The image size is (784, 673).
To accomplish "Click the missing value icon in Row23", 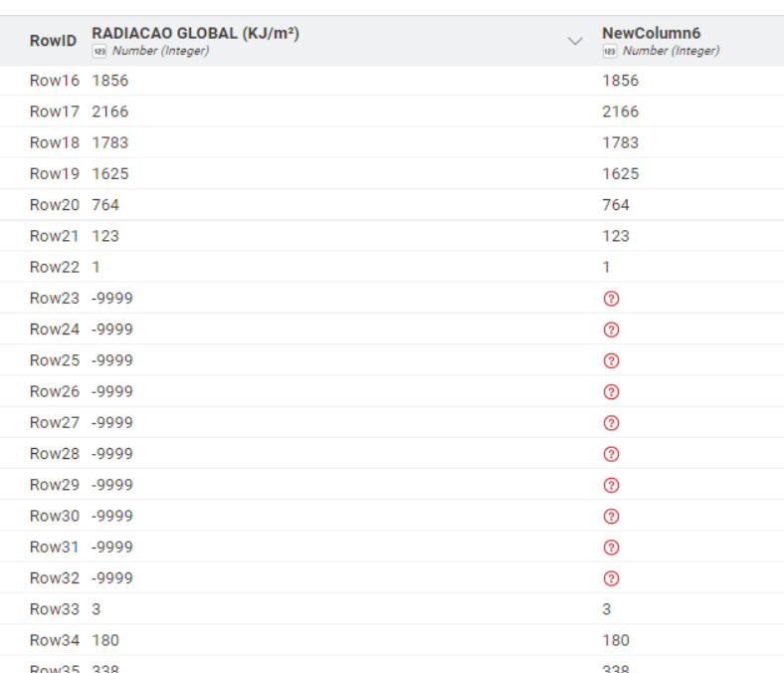I will [x=612, y=299].
